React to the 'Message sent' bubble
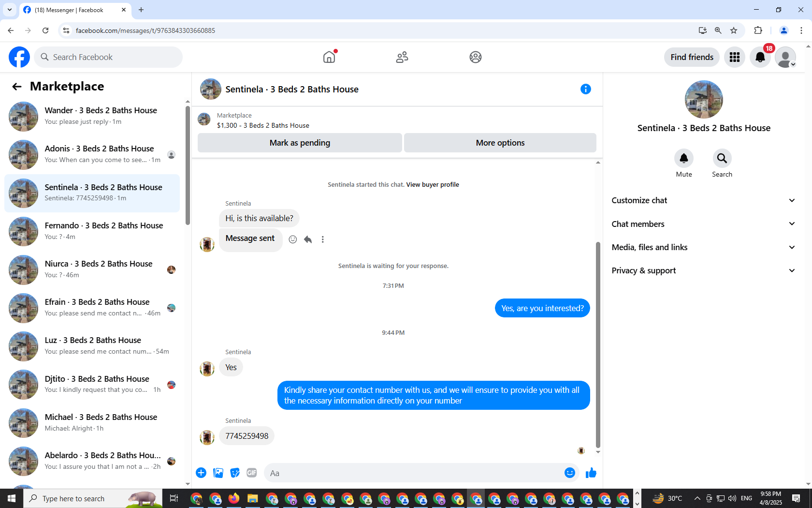 [x=293, y=239]
